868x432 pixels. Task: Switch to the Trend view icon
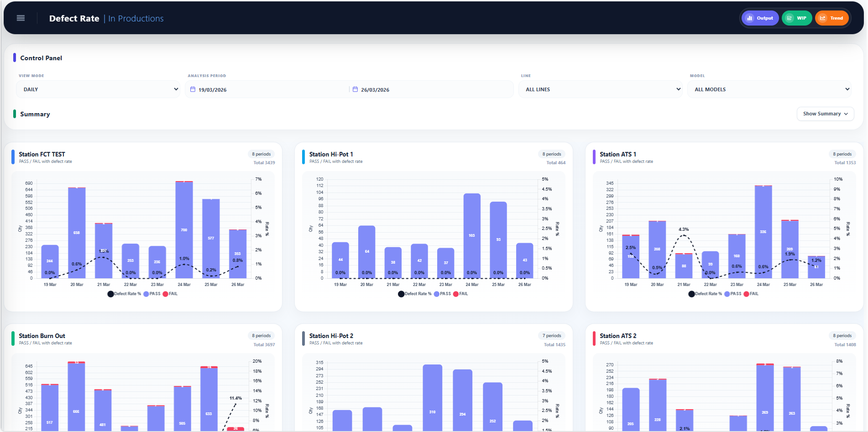tap(832, 18)
